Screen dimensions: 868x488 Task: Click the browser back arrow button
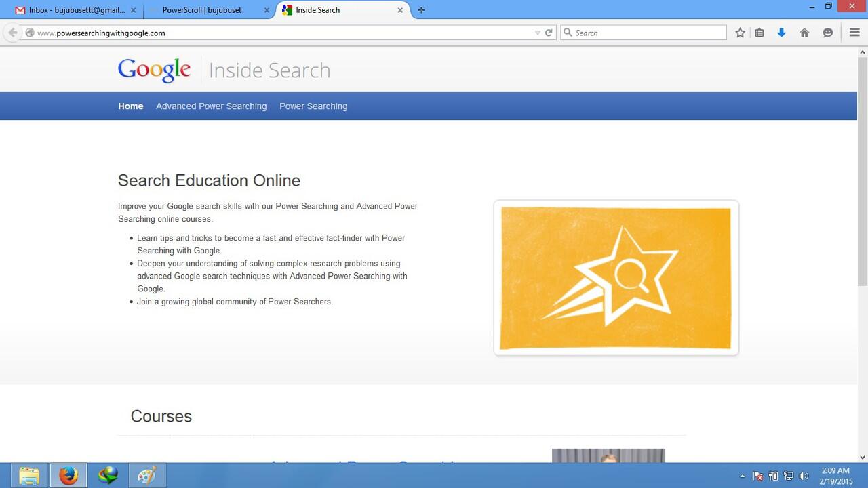(x=13, y=33)
